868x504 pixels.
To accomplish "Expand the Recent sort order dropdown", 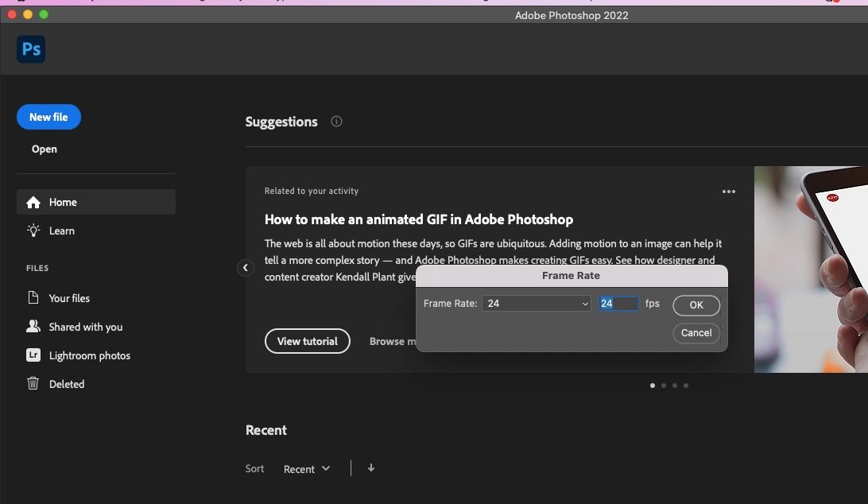I will pyautogui.click(x=307, y=469).
